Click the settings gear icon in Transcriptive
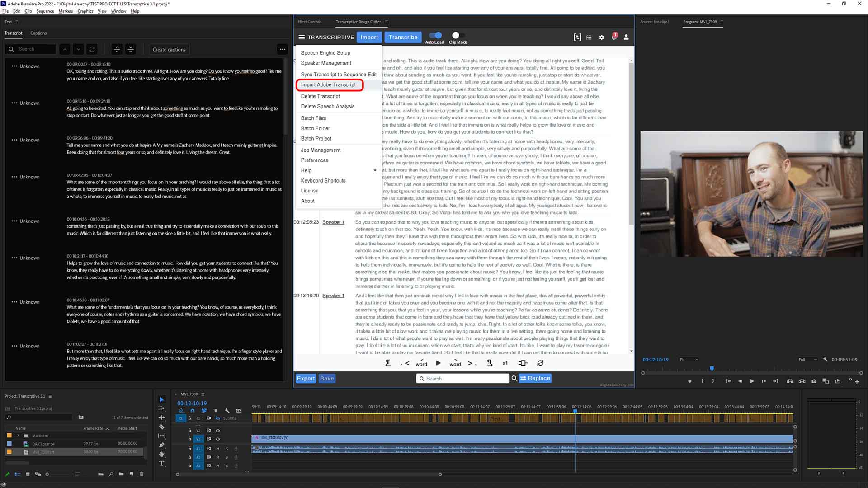Screen dimensions: 868x488 [x=602, y=37]
